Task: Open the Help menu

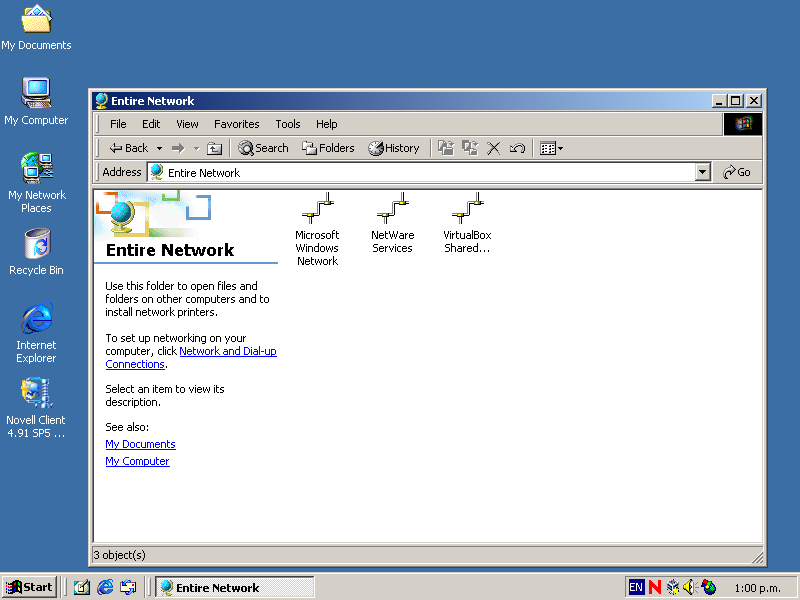Action: (327, 124)
